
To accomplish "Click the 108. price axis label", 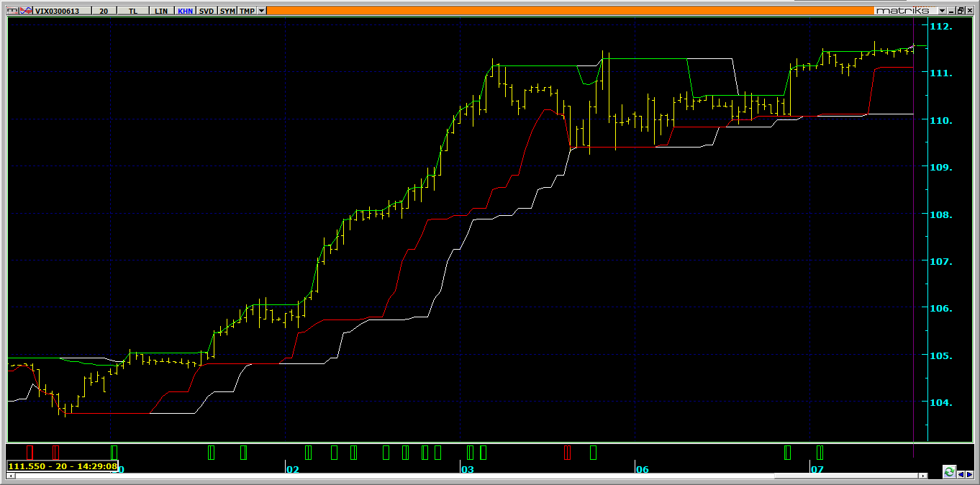I will click(940, 214).
